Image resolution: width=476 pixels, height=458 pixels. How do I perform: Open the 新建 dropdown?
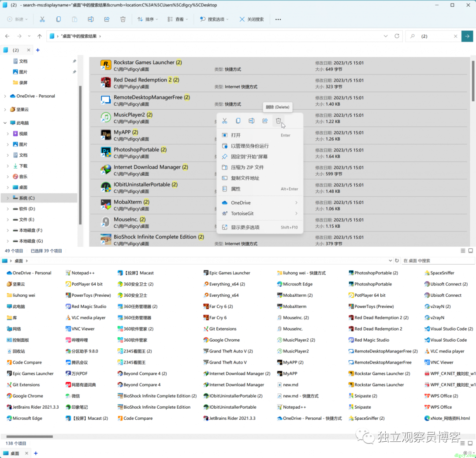point(17,19)
